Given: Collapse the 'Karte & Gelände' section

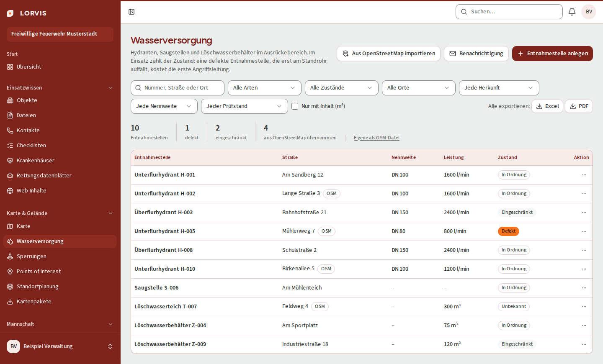Looking at the screenshot, I should (60, 213).
